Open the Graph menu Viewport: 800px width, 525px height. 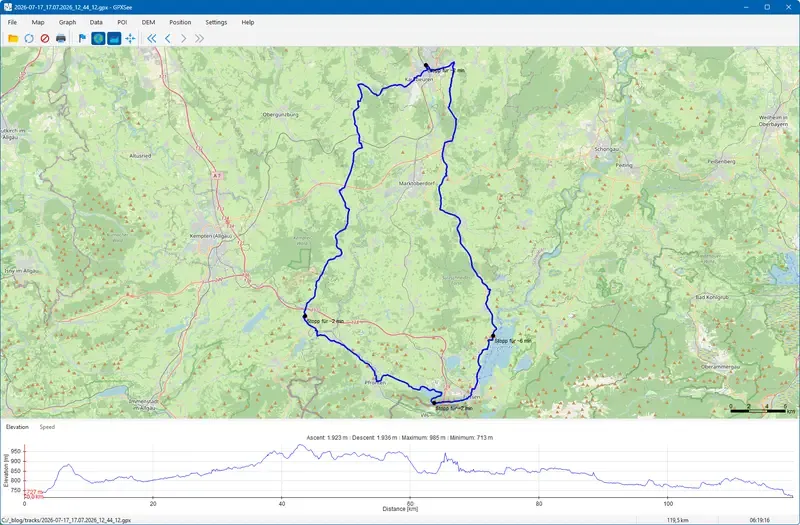tap(67, 22)
